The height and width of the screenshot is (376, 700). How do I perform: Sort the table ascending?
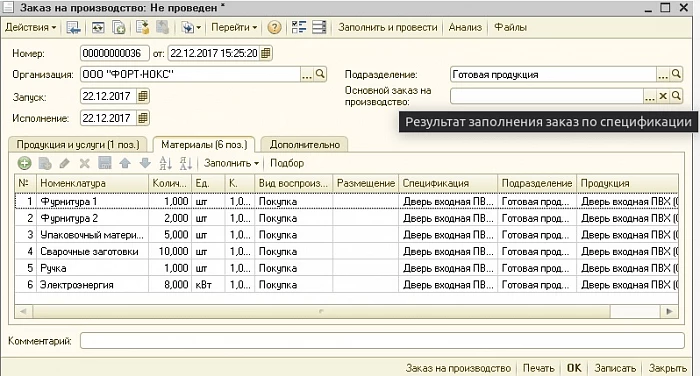[166, 163]
